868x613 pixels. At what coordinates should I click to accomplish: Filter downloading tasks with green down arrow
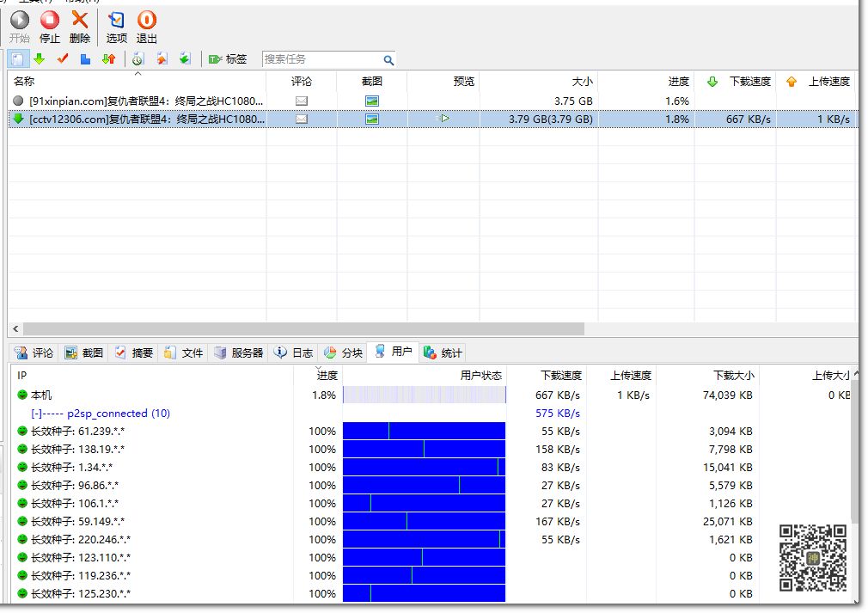[40, 58]
